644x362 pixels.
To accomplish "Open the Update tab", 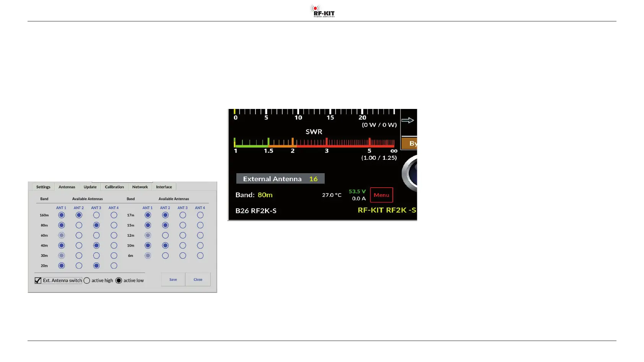I will pos(90,187).
